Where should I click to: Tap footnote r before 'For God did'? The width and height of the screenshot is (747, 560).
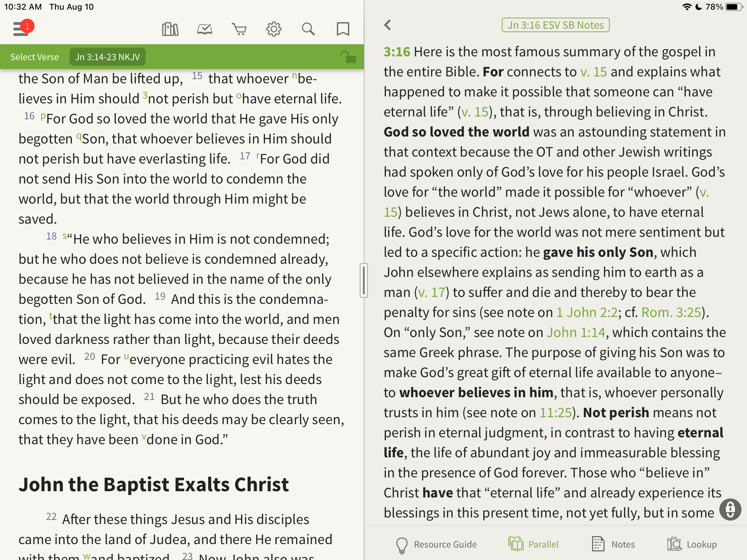(x=258, y=156)
